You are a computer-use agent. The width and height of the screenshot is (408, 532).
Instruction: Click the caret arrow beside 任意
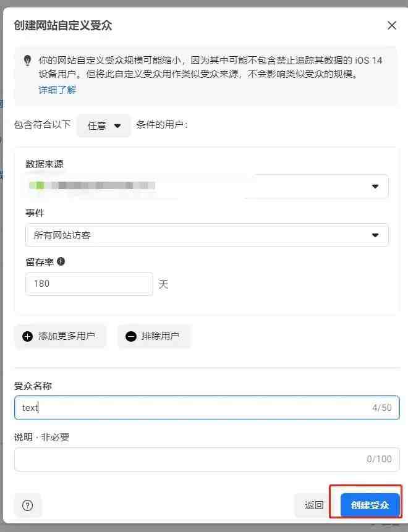click(x=117, y=126)
